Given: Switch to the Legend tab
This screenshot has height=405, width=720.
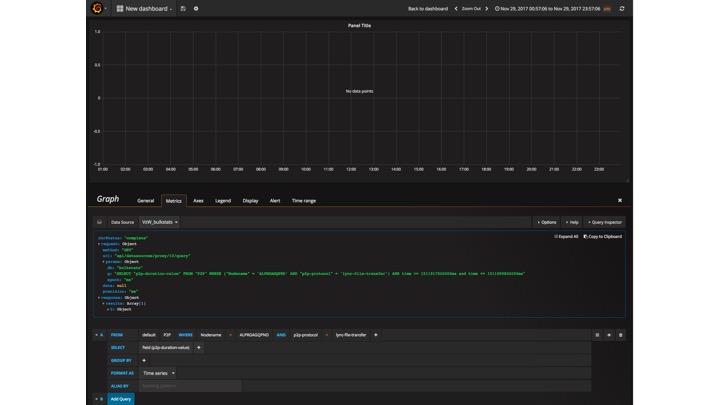Looking at the screenshot, I should coord(223,201).
